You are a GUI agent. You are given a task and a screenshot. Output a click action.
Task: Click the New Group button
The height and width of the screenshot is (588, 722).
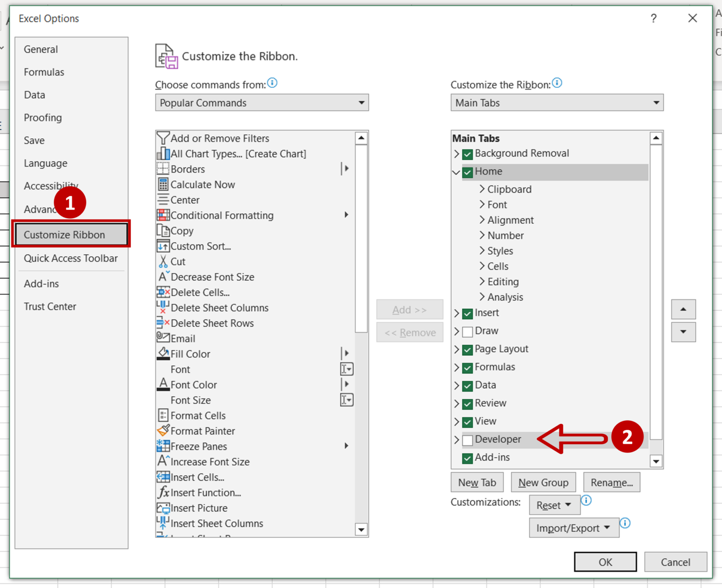[543, 482]
